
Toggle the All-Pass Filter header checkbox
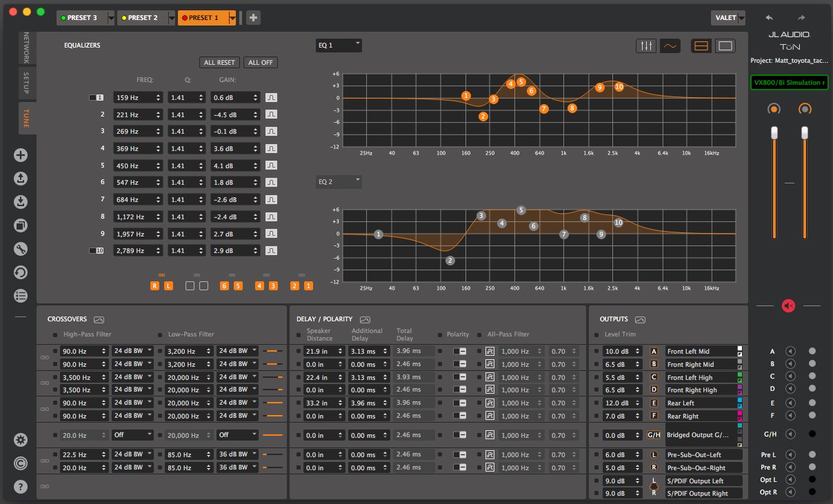point(481,334)
